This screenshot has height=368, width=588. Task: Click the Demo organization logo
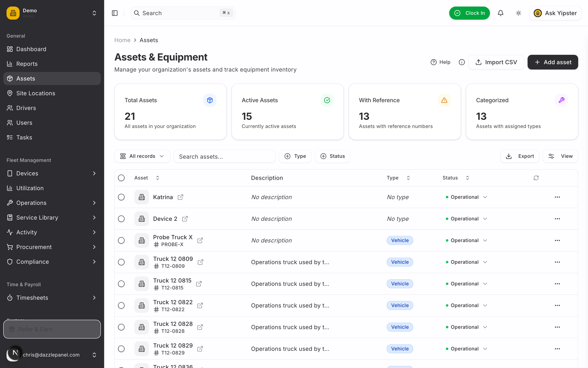tap(13, 13)
